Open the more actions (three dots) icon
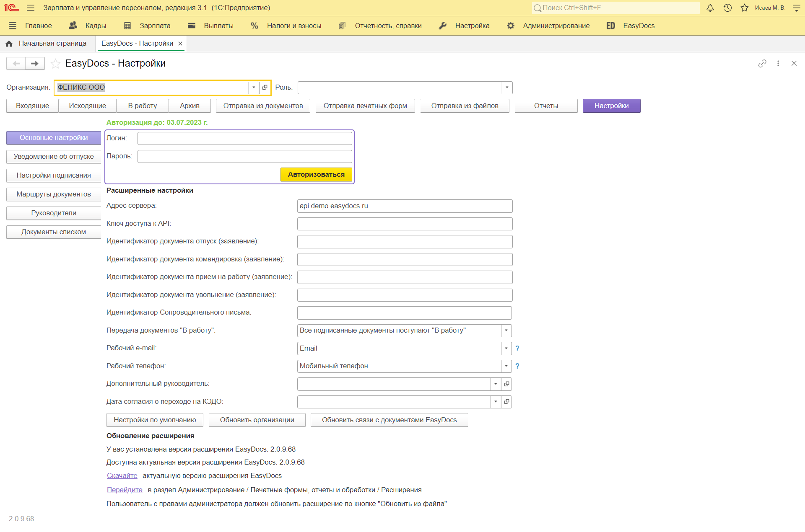 (778, 63)
